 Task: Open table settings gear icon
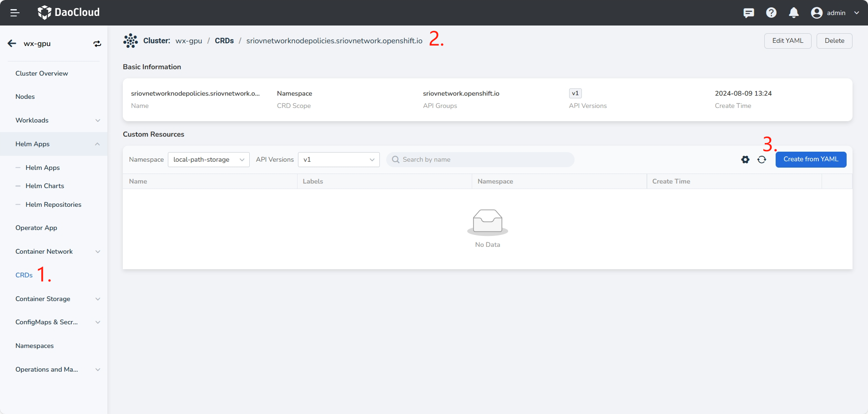[x=745, y=159]
